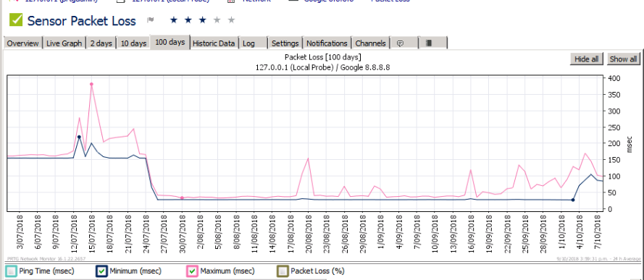
Task: Click the Hide all button
Action: (587, 59)
